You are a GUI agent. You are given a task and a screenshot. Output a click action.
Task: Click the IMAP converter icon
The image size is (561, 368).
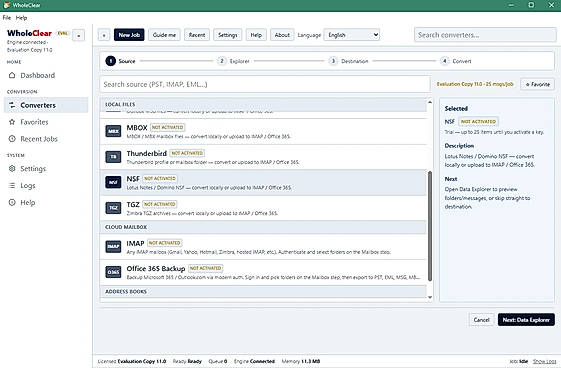click(113, 246)
